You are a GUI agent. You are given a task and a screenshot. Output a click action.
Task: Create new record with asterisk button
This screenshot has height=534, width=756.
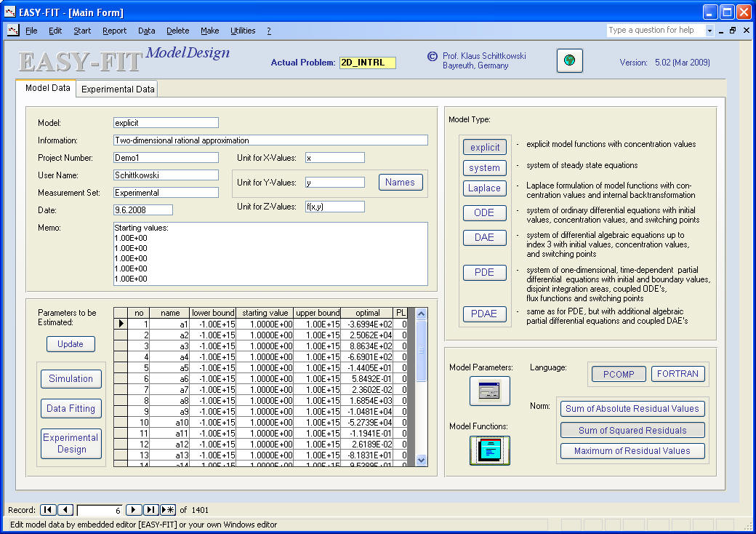168,510
